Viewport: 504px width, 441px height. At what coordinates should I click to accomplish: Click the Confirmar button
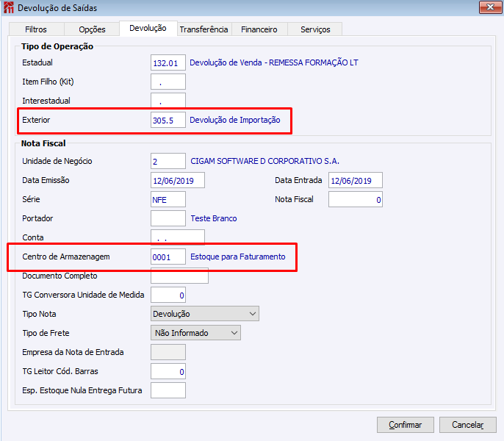406,425
